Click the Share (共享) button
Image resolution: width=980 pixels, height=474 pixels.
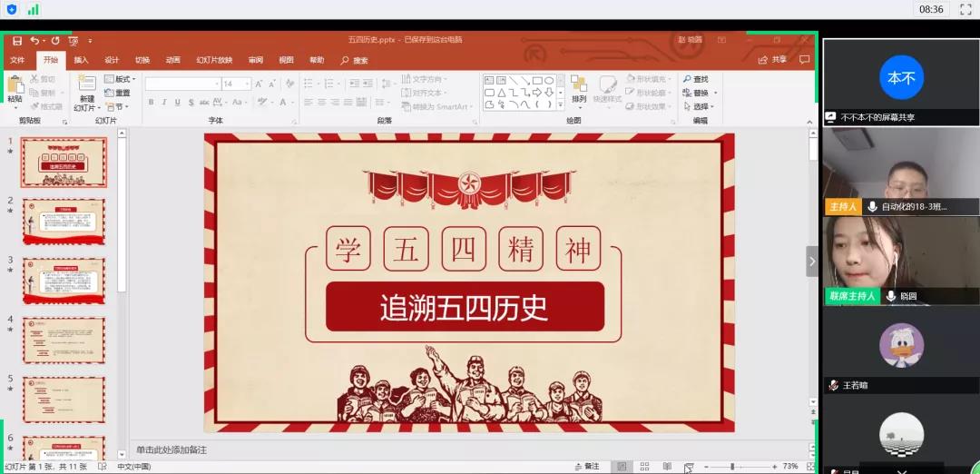click(773, 60)
